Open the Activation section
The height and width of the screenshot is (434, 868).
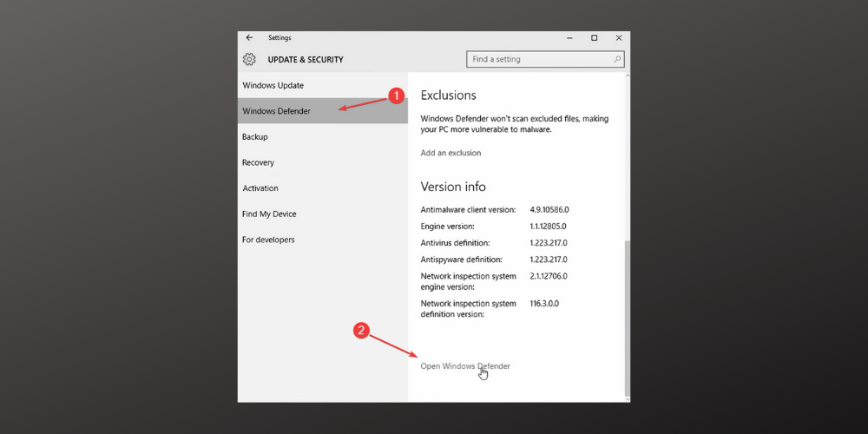pyautogui.click(x=323, y=188)
